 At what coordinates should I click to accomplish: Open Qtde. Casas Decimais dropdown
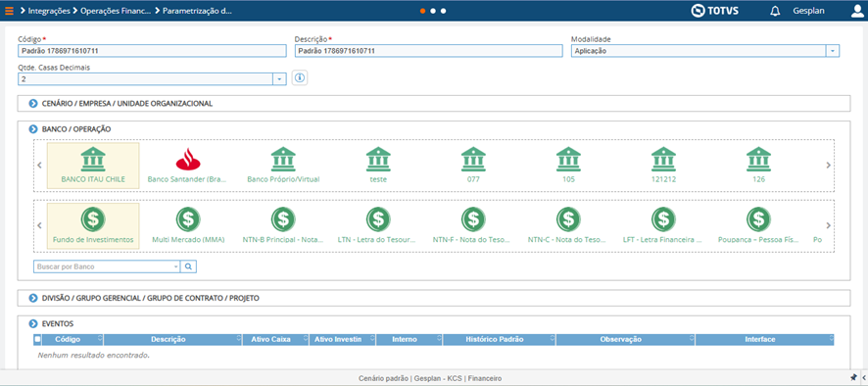tap(279, 79)
